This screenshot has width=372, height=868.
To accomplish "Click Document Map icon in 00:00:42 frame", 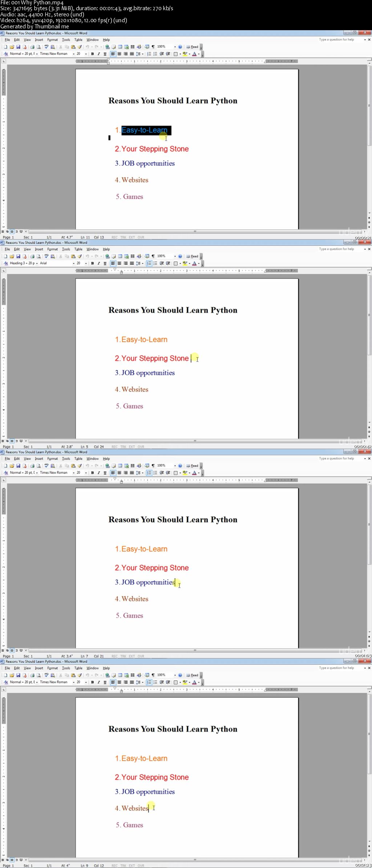I will point(147,256).
